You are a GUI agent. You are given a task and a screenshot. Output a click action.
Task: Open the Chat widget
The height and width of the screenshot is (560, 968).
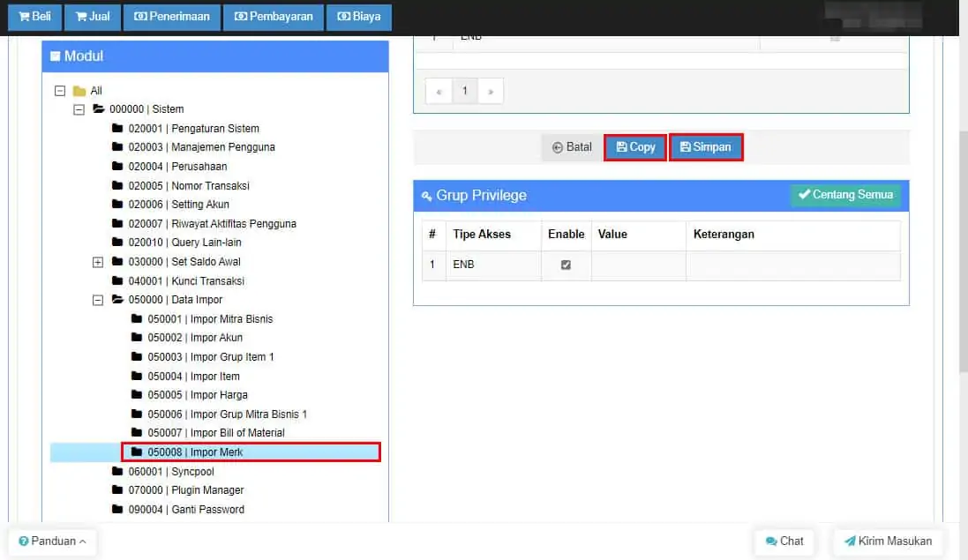pos(784,541)
